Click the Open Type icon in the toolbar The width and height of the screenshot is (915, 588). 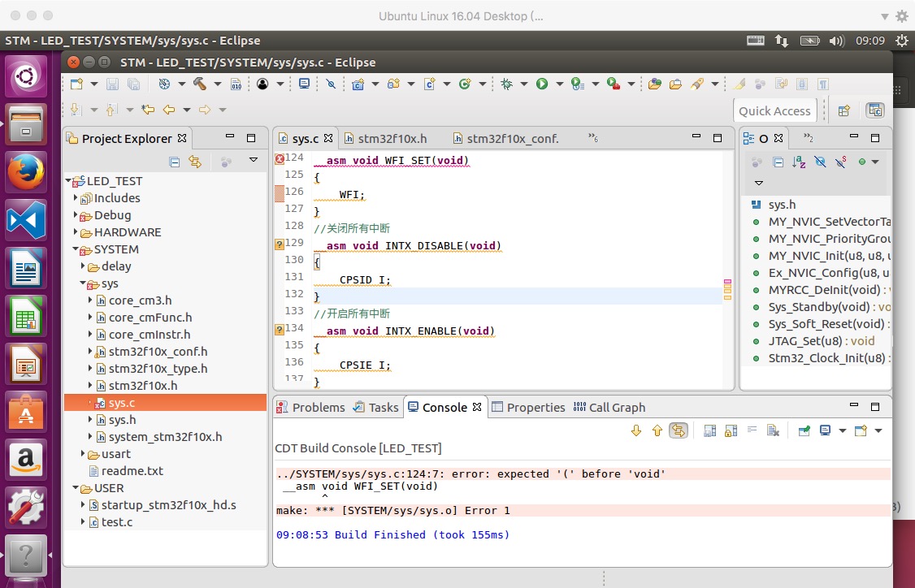(x=655, y=84)
